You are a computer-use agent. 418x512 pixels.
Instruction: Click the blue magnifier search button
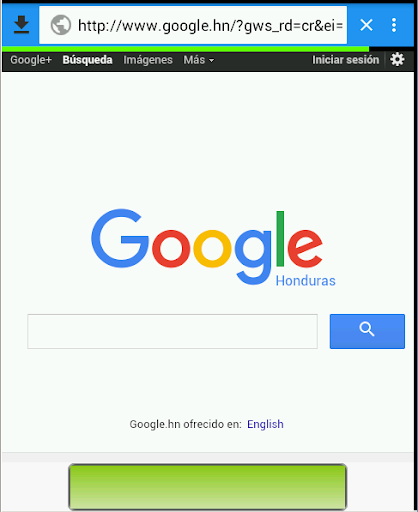click(x=367, y=331)
